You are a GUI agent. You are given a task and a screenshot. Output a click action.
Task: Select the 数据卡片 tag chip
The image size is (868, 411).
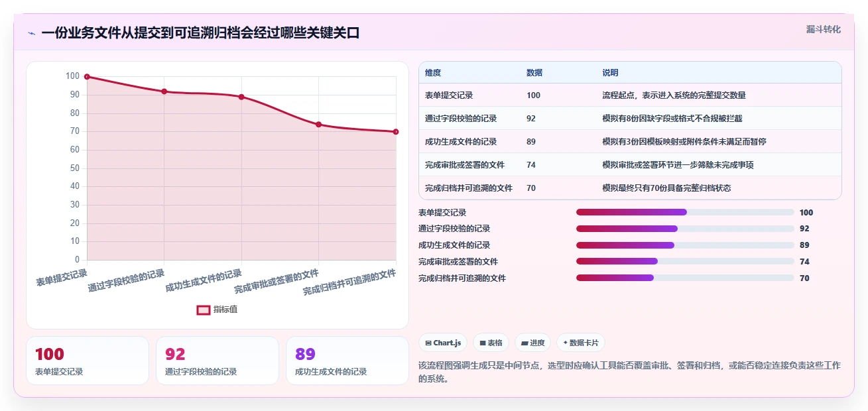click(581, 343)
